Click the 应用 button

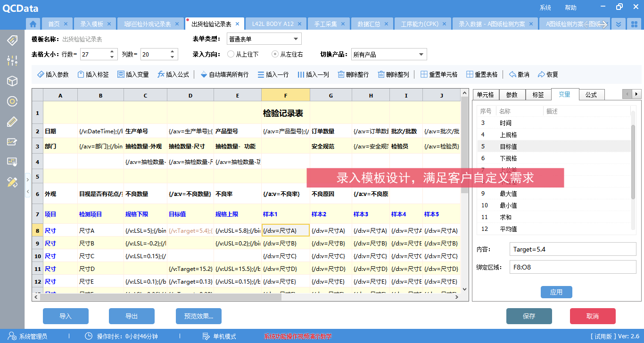556,292
